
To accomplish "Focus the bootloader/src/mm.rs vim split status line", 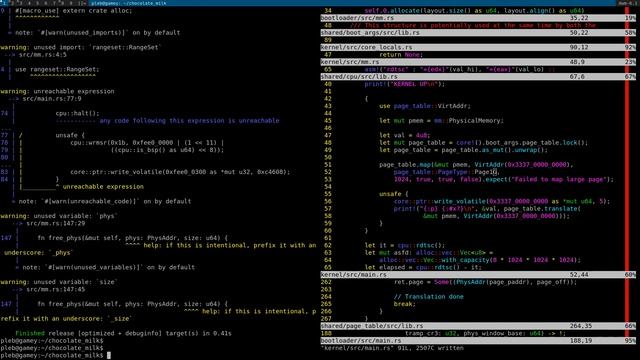I will (x=478, y=18).
